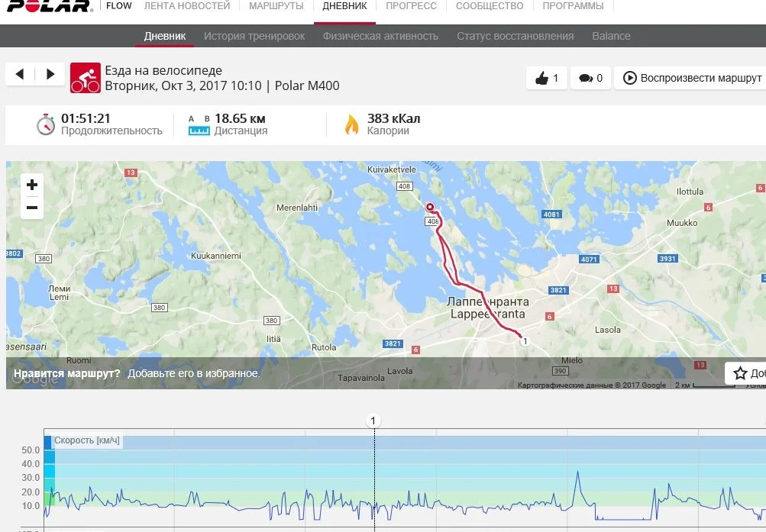Viewport: 766px width, 532px height.
Task: Click route end marker numbered 1
Action: coord(525,341)
